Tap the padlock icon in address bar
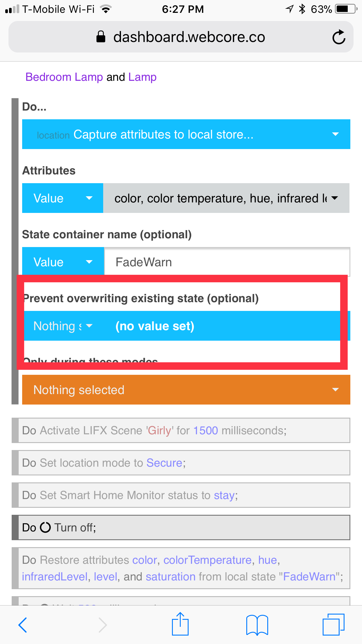The width and height of the screenshot is (362, 644). point(101,37)
